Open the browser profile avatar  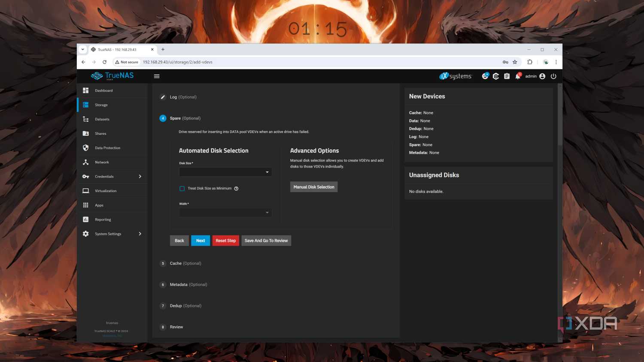546,62
